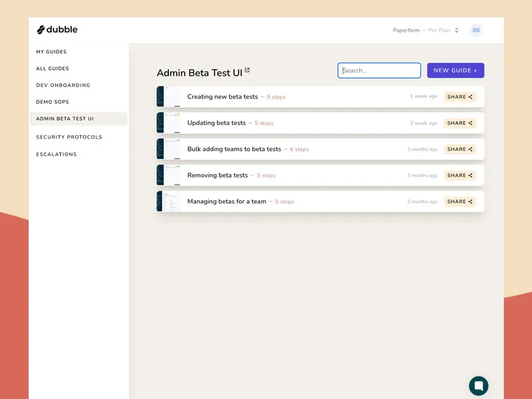532x399 pixels.
Task: Open the external link icon beside Admin Beta Test UI
Action: point(247,70)
